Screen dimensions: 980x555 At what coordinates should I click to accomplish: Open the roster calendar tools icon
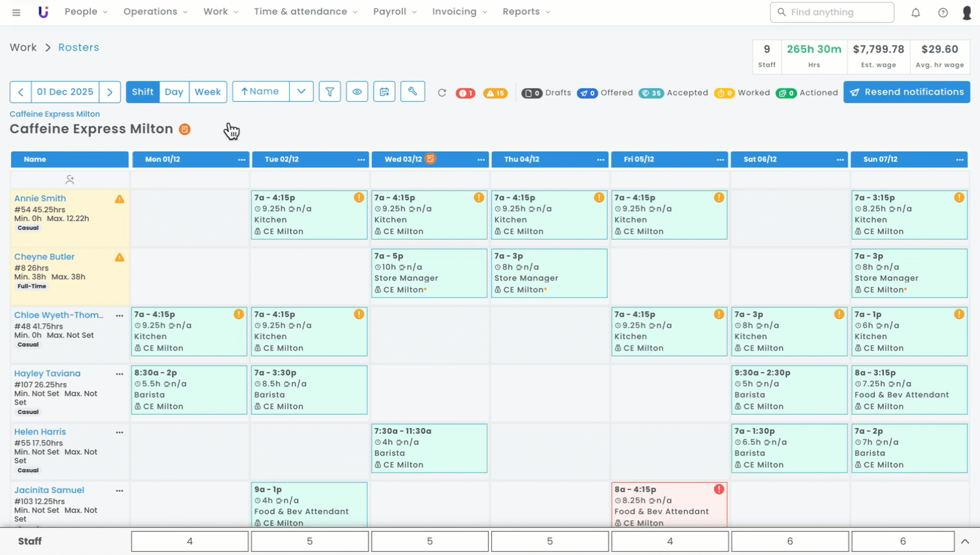click(384, 92)
